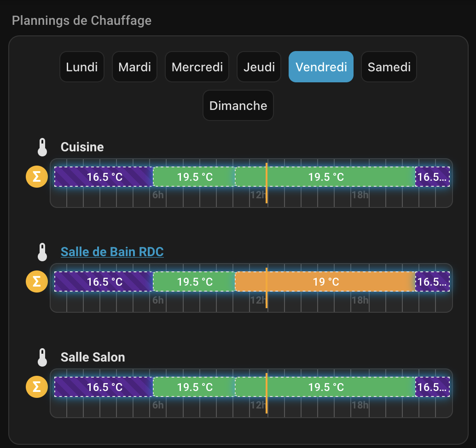Click Salle Salon's first purple 16.5 °C slot
The width and height of the screenshot is (476, 448).
[104, 387]
